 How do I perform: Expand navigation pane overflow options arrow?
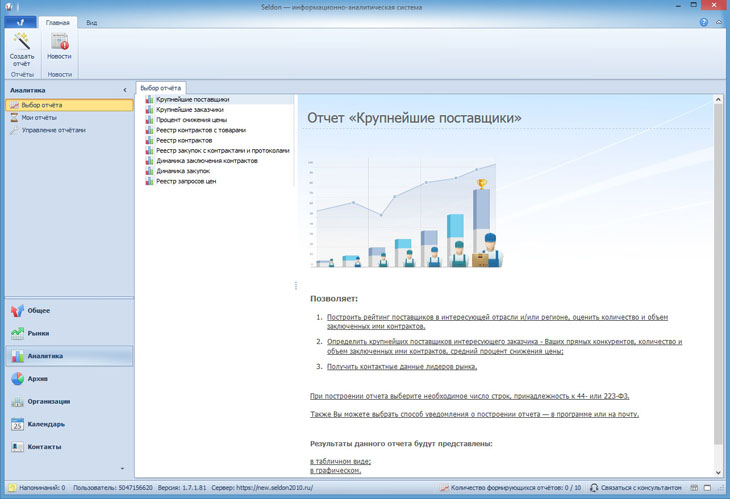(122, 468)
